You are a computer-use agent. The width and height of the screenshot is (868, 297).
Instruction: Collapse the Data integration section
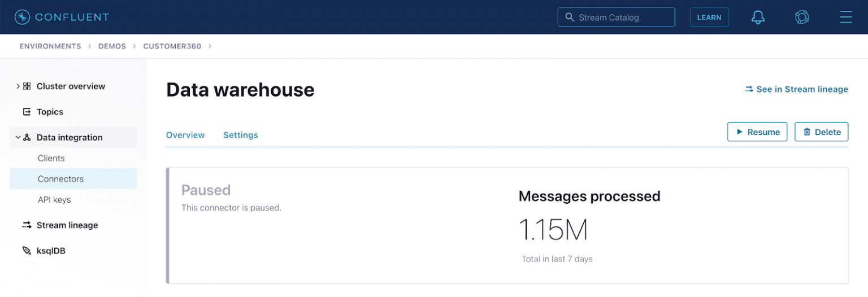pos(18,137)
